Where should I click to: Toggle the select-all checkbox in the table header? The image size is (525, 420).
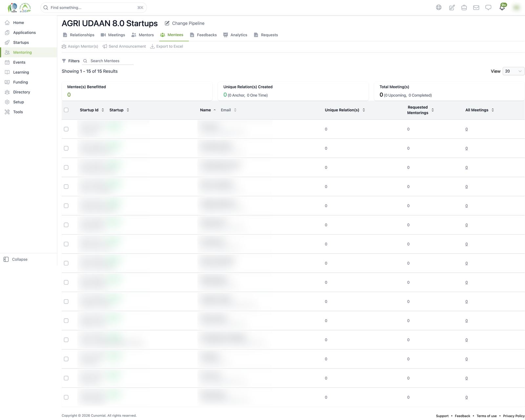(66, 110)
